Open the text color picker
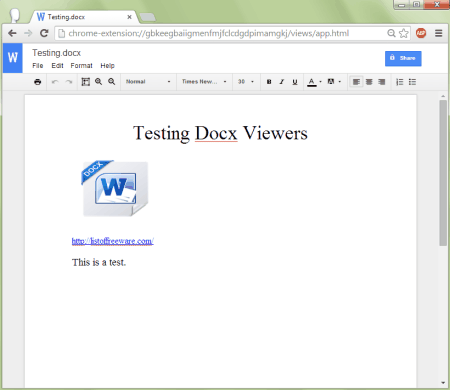Viewport: 450px width, 390px height. click(x=314, y=82)
